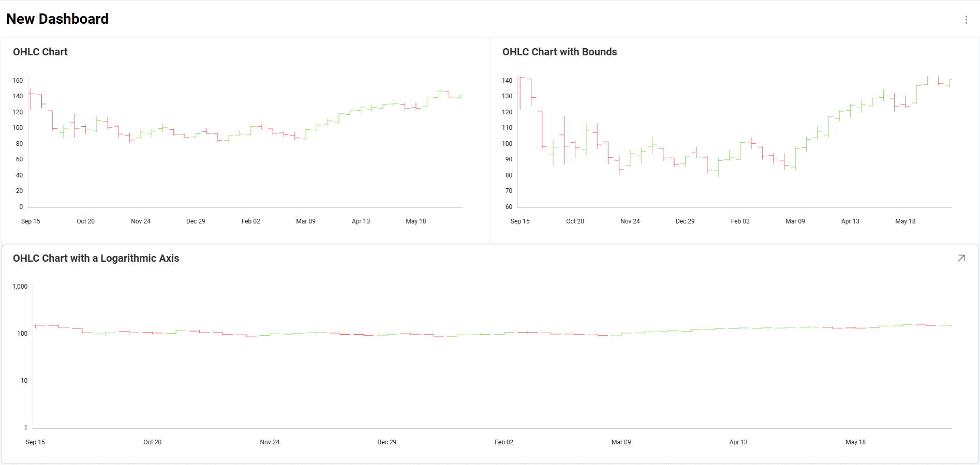This screenshot has width=980, height=465.
Task: Click the Apr 13 label in Logarithmic chart
Action: coord(738,442)
